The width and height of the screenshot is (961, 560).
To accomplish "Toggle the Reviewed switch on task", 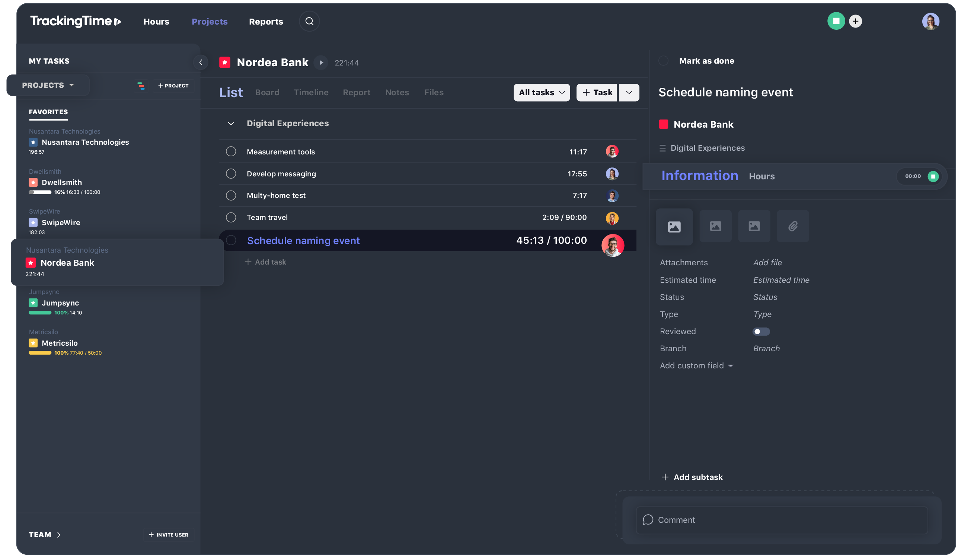I will point(760,331).
